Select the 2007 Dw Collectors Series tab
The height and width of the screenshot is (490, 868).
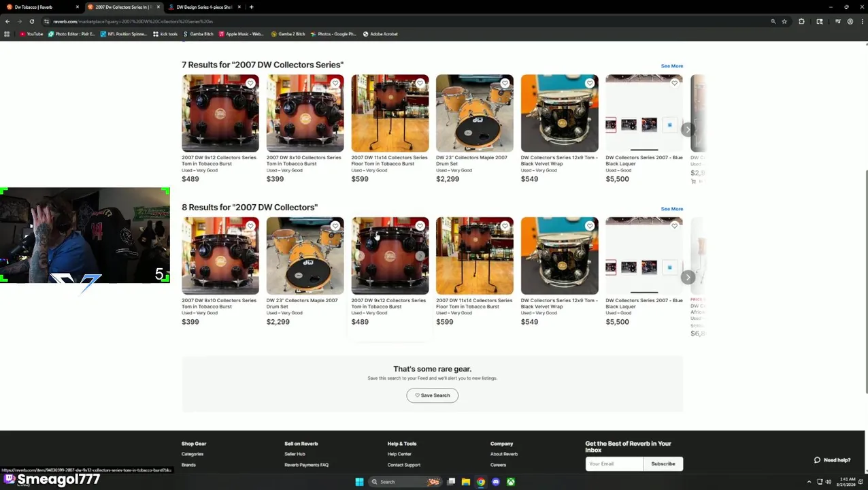coord(122,7)
